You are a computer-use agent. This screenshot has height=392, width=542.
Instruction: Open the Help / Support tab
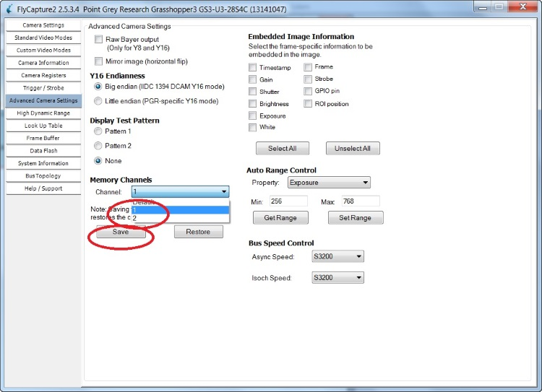click(43, 188)
